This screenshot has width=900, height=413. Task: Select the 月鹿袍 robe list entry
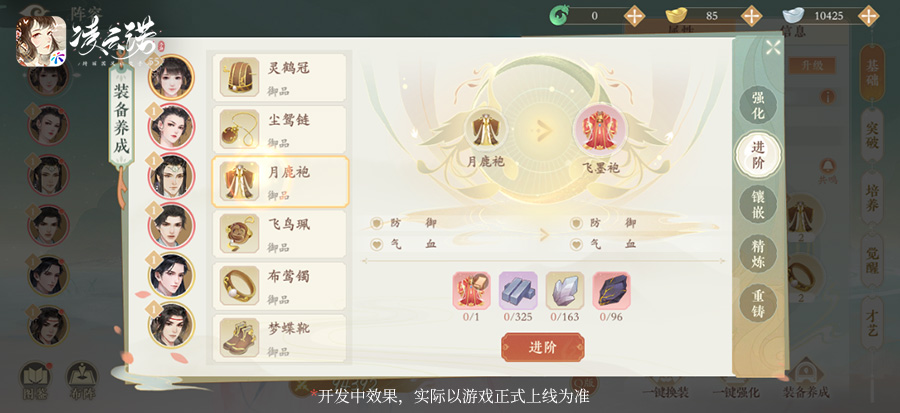[280, 181]
